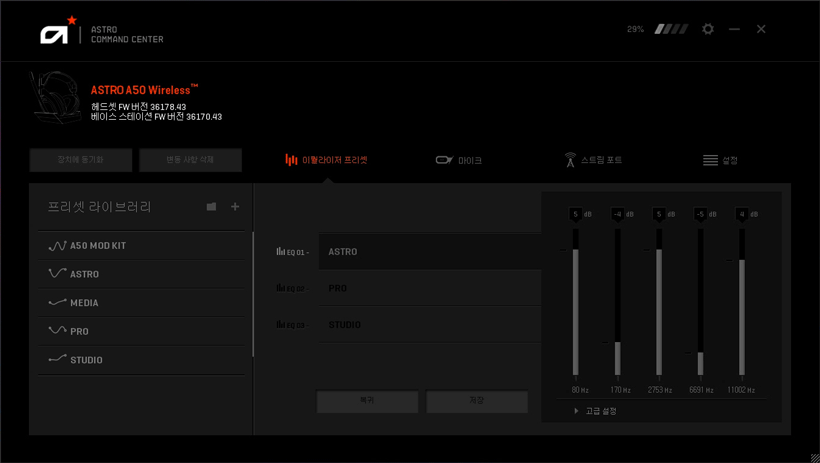Click the preset library scrollbar

(x=253, y=294)
